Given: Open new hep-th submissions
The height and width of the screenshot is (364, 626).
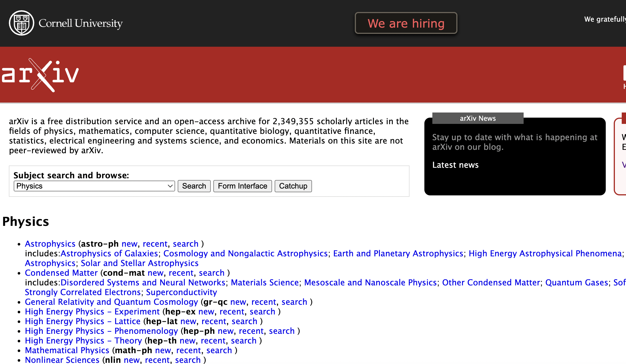Looking at the screenshot, I should pos(187,341).
